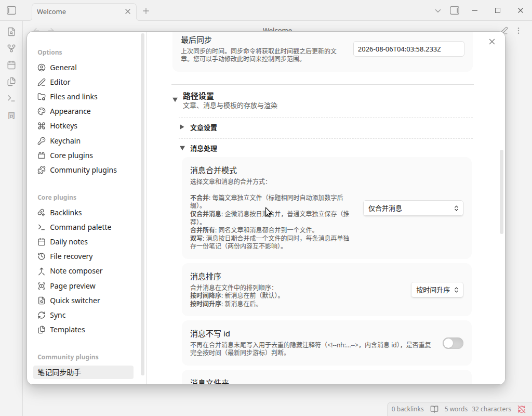The height and width of the screenshot is (416, 532).
Task: Open graph view ribbon icon
Action: coord(11,48)
